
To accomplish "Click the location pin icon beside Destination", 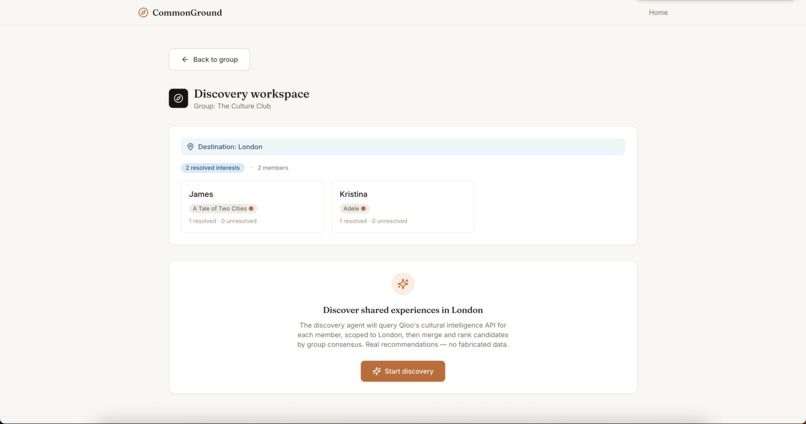I will [190, 146].
